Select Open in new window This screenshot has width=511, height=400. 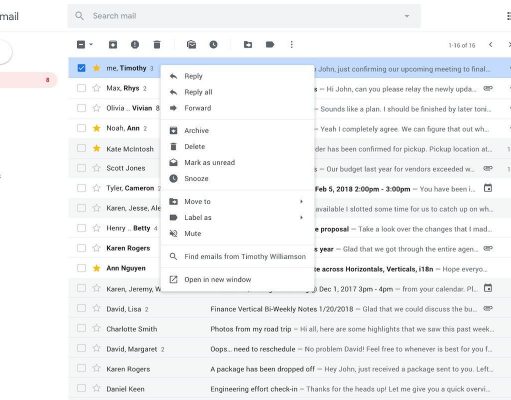point(237,280)
